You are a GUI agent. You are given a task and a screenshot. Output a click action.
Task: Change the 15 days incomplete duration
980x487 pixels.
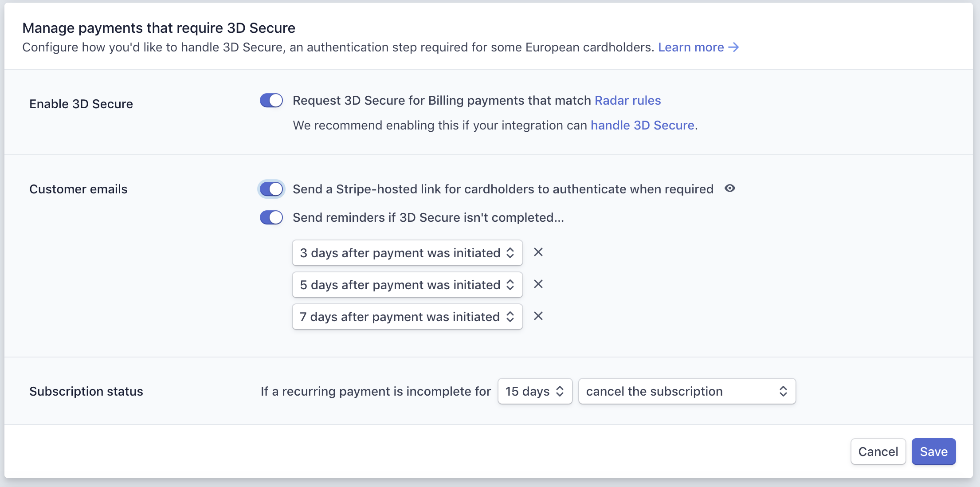tap(535, 391)
